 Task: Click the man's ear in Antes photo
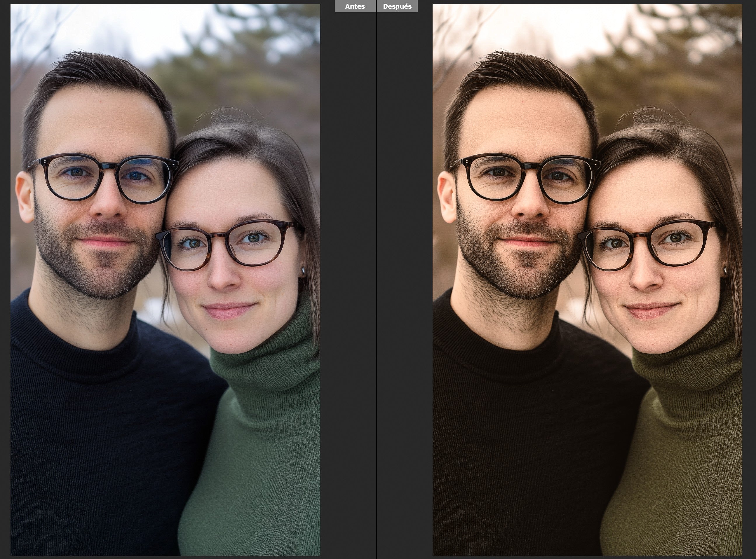pos(25,198)
